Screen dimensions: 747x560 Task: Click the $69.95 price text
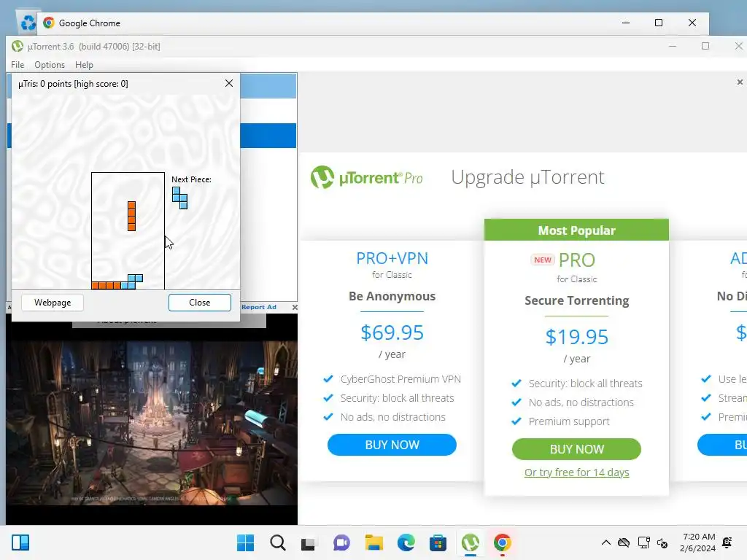pos(392,332)
